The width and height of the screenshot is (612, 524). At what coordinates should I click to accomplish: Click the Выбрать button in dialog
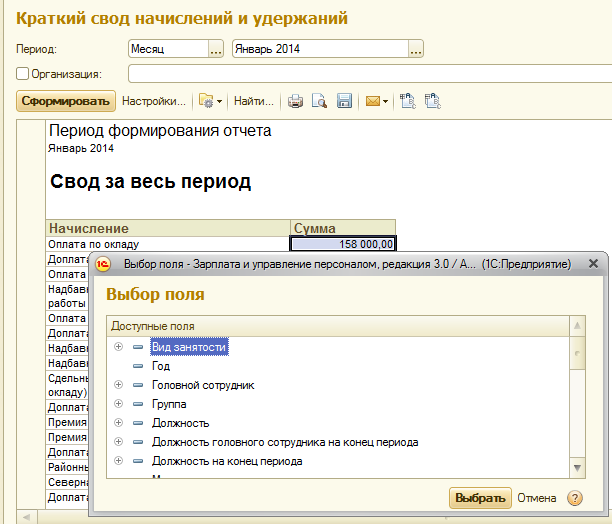pos(480,498)
